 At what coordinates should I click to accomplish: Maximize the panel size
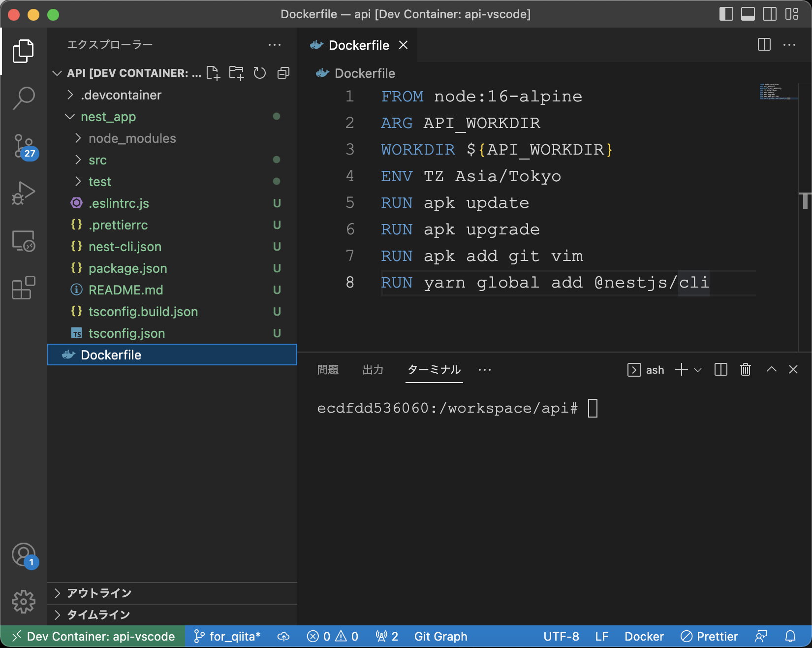pyautogui.click(x=772, y=369)
